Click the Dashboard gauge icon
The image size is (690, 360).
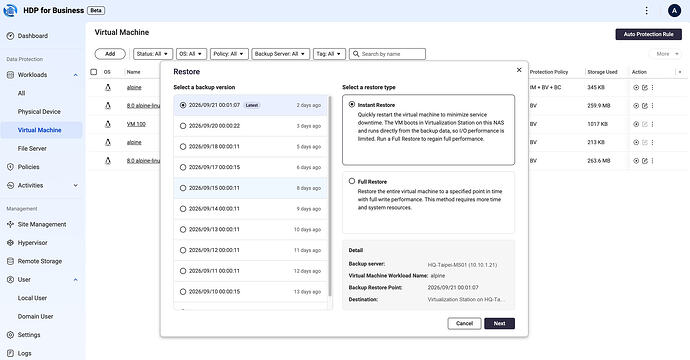11,36
